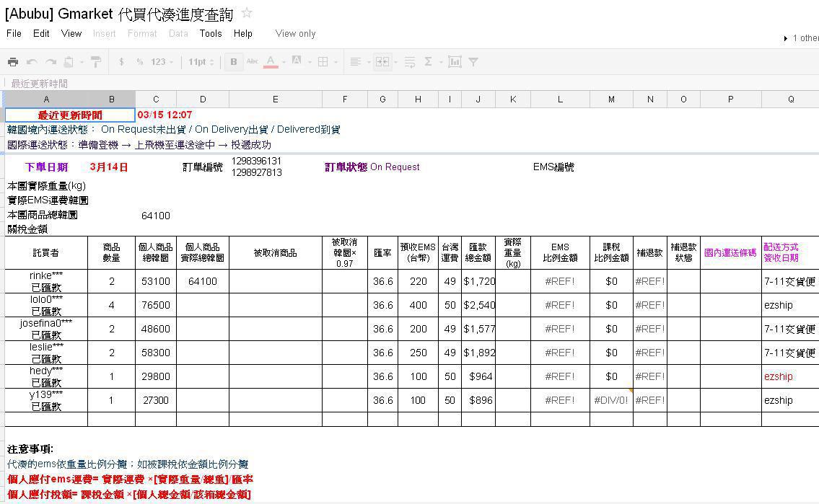Click the 76500 total won cell

pos(156,305)
